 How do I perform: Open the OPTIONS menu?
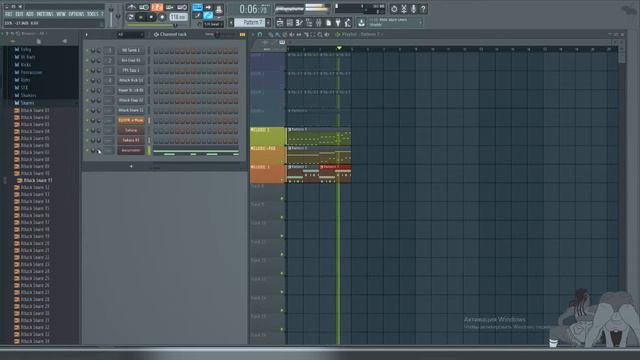tap(76, 14)
